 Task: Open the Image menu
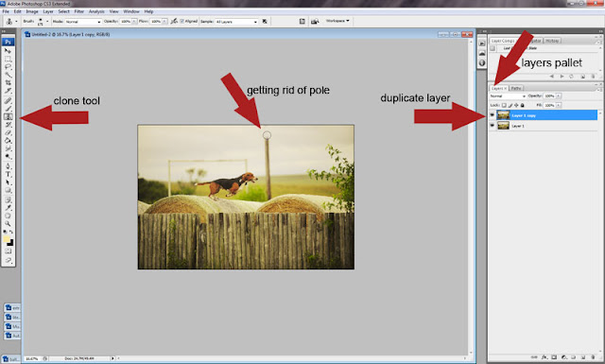(x=32, y=11)
